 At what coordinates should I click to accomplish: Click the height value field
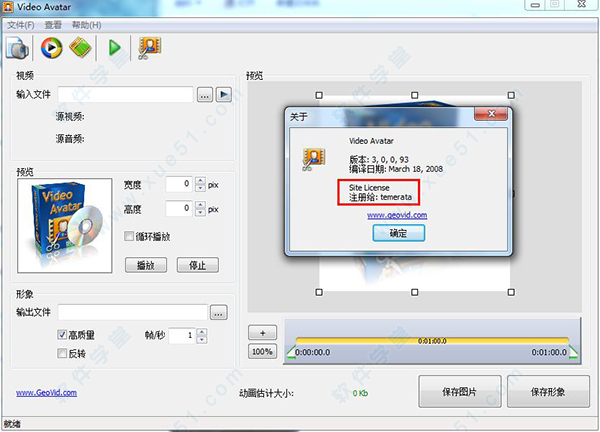tap(179, 209)
